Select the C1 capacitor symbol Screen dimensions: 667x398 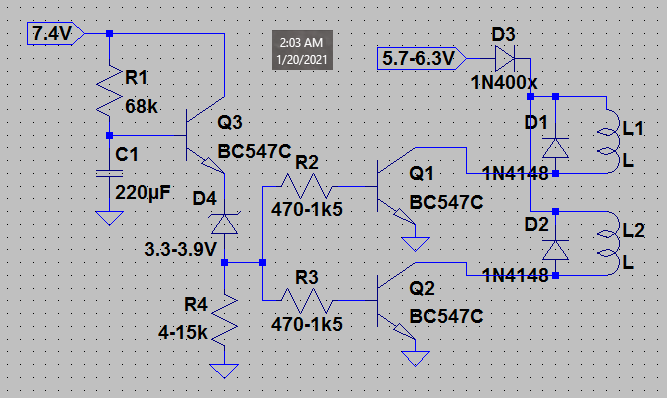pos(109,173)
